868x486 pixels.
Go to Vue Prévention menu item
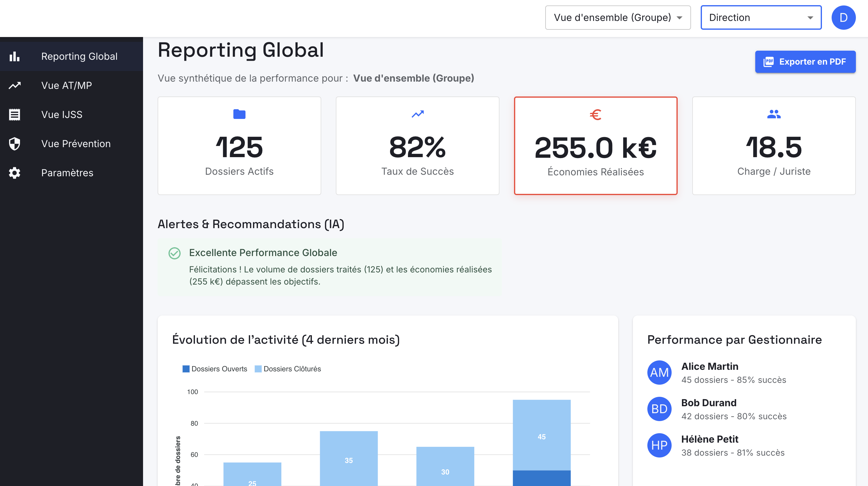click(76, 144)
